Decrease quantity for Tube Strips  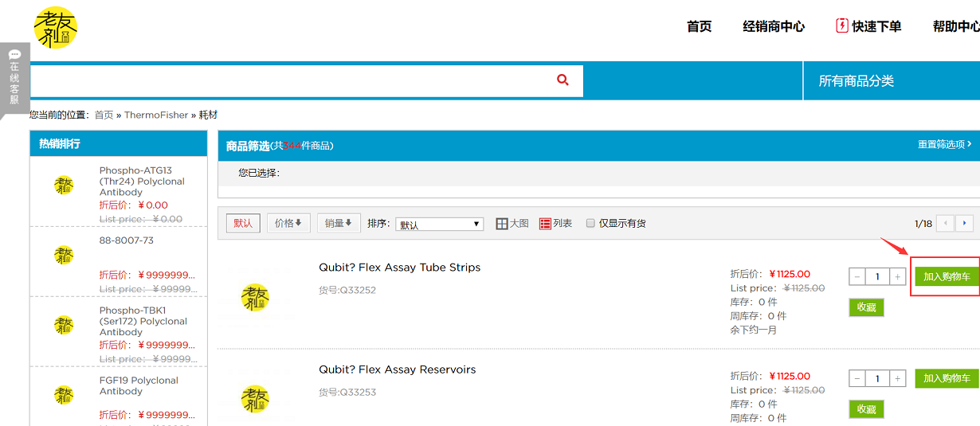tap(857, 277)
